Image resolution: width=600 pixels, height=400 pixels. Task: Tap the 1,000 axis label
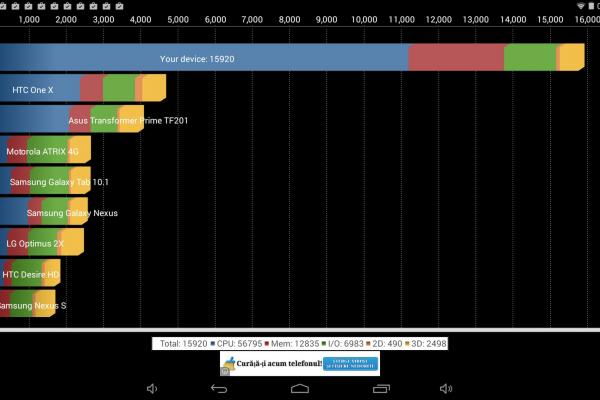tap(29, 20)
